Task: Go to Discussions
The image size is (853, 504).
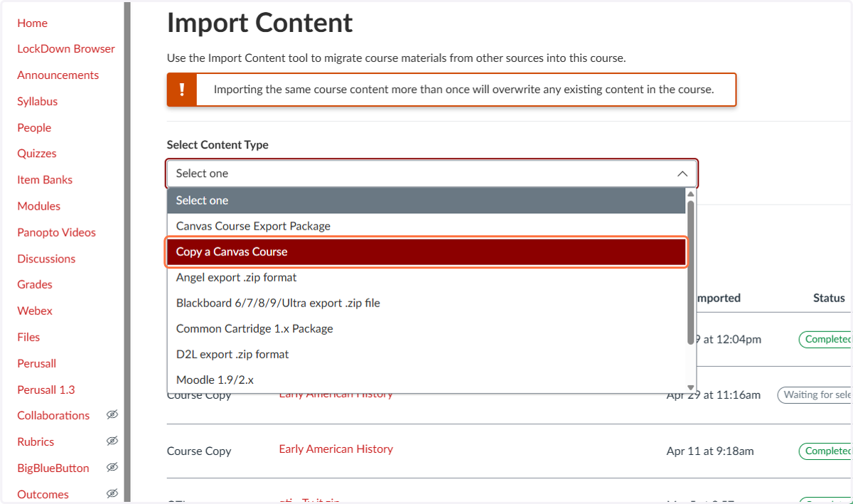Action: [x=46, y=259]
